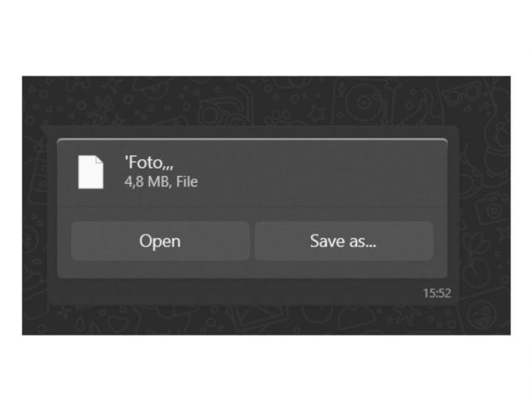532x411 pixels.
Task: Click the small star doodle above the bubble
Action: pyautogui.click(x=316, y=114)
